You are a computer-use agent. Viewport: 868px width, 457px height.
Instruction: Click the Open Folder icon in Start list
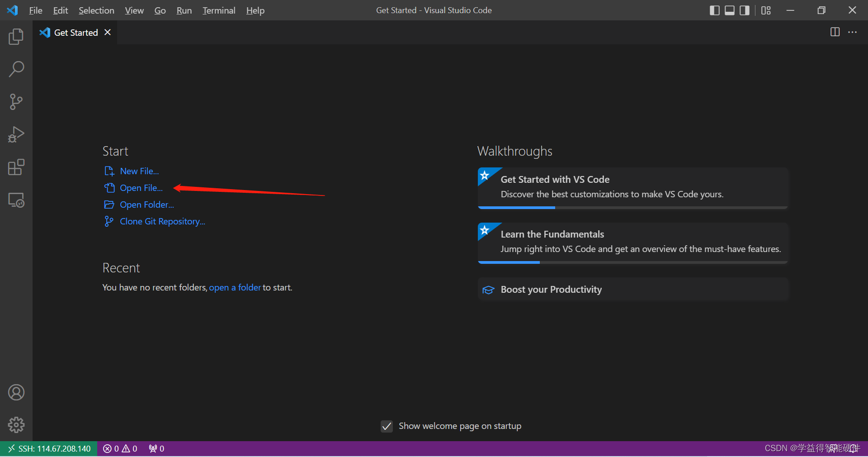109,205
